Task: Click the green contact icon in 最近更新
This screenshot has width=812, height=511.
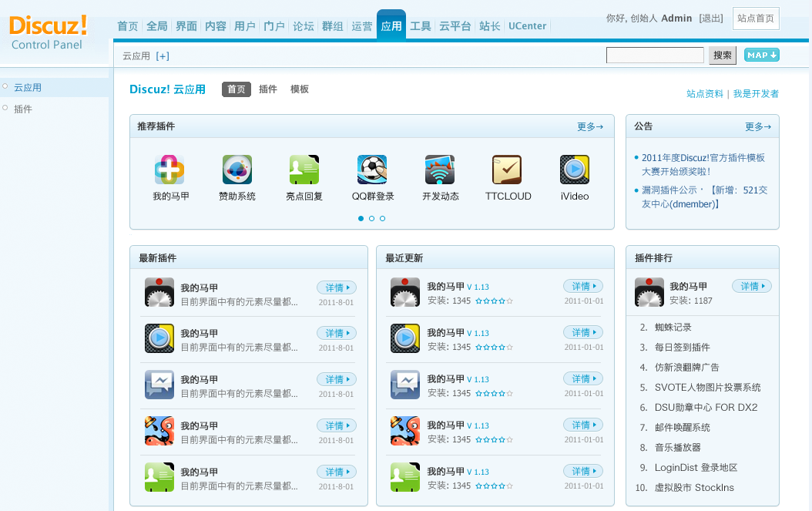Action: [x=405, y=477]
